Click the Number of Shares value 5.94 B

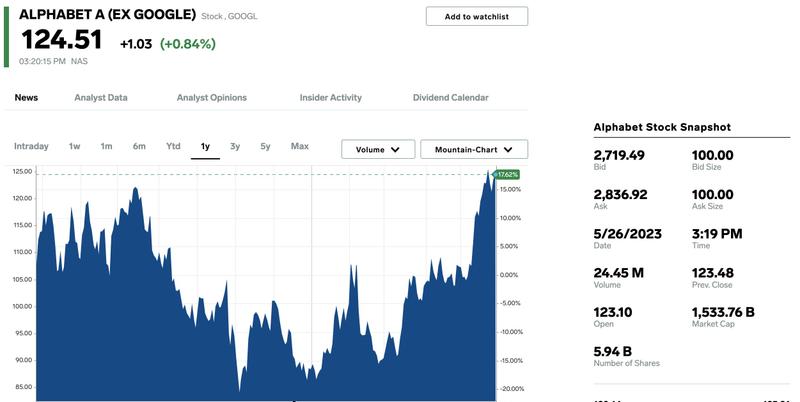pyautogui.click(x=612, y=351)
